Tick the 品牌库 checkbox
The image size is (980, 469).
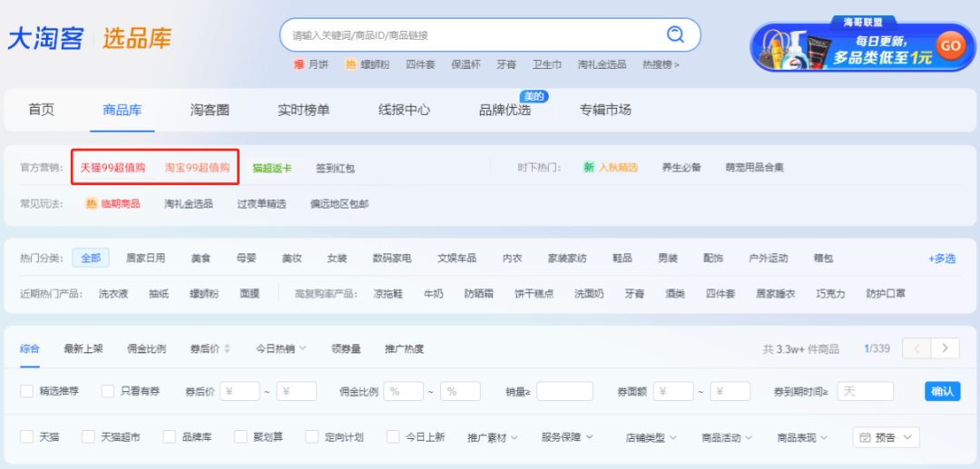coord(169,436)
